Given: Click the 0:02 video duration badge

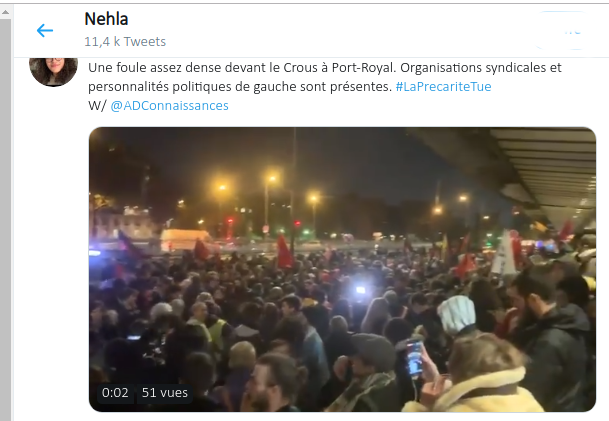Looking at the screenshot, I should pos(115,393).
